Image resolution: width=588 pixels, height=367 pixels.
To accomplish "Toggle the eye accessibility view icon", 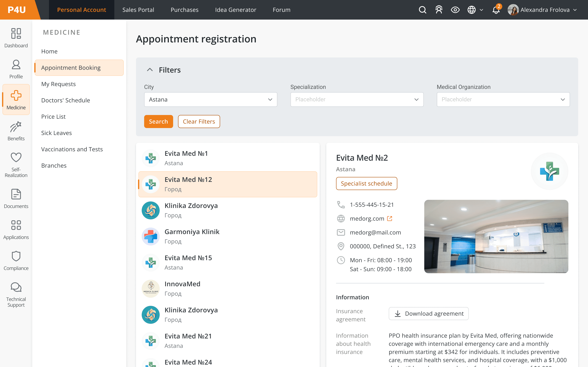I will click(x=455, y=10).
